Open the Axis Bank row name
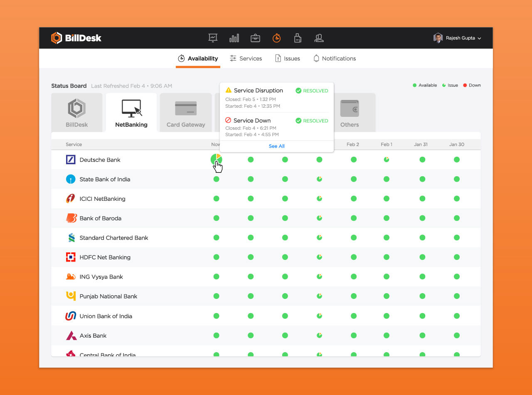The height and width of the screenshot is (395, 532). 93,336
